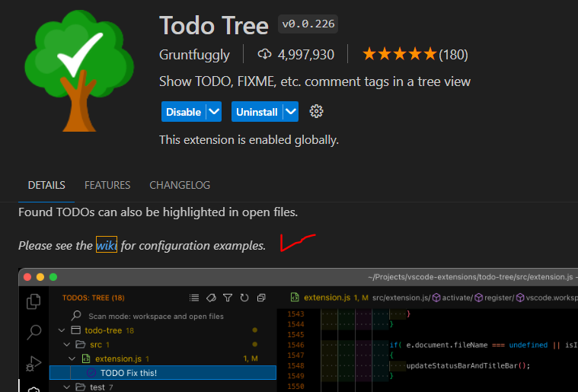Click collapse-all icon in TODOS panel header

pos(261,298)
